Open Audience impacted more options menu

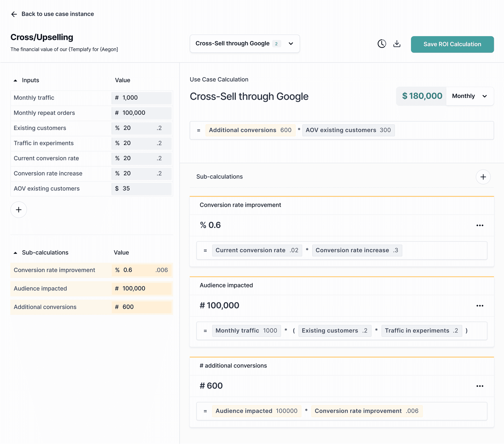[480, 306]
